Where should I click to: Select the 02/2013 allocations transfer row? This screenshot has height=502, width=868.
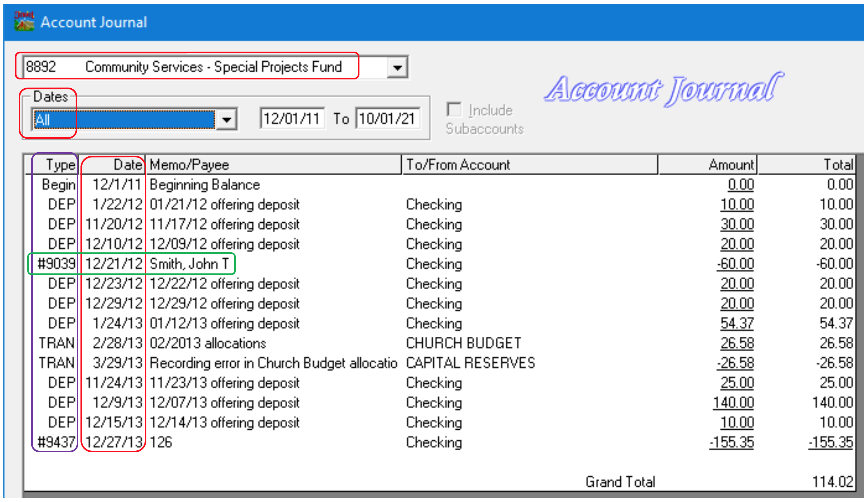[x=208, y=343]
